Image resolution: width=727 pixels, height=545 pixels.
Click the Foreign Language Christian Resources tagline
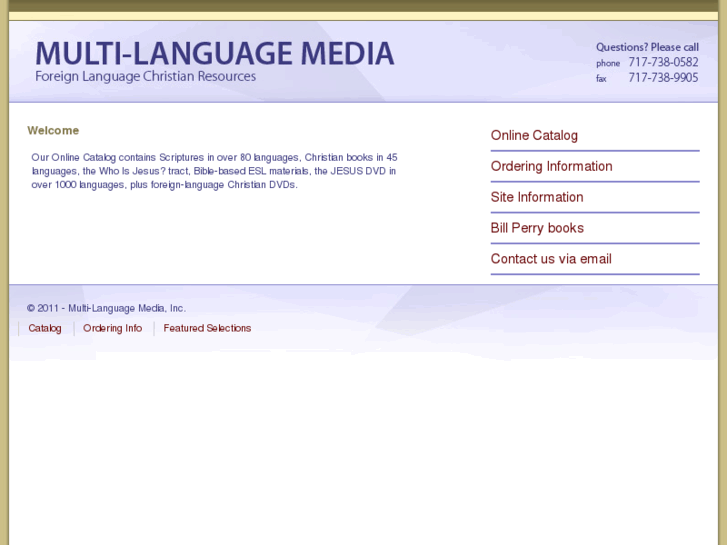coord(146,77)
